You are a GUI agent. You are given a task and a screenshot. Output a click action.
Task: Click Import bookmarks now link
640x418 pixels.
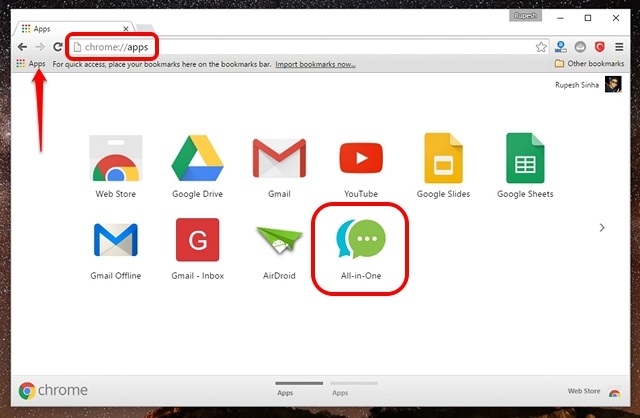pos(315,64)
